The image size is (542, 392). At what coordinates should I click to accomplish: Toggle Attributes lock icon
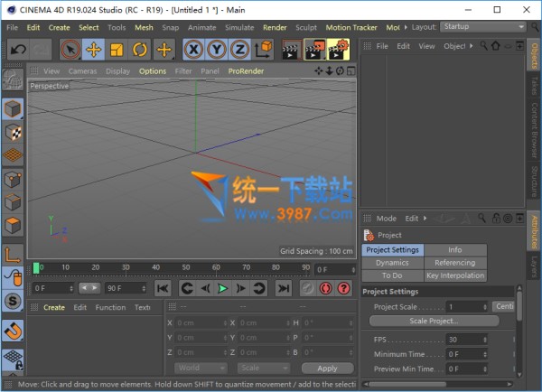click(496, 218)
